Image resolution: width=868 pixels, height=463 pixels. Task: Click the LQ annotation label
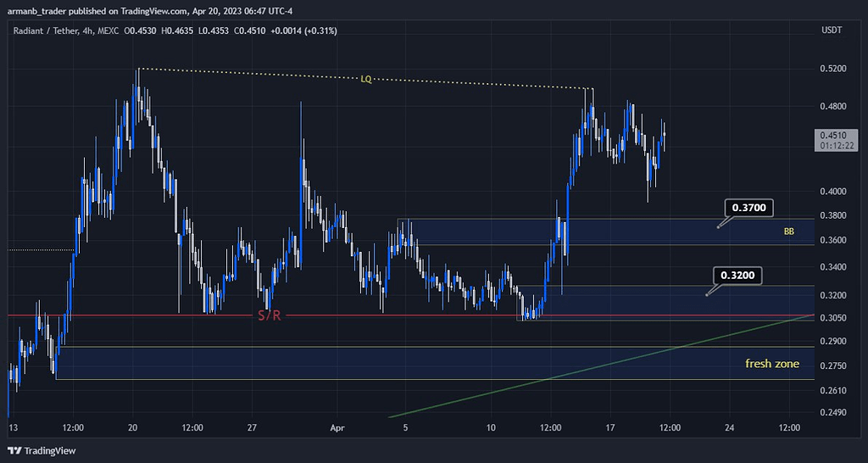365,79
